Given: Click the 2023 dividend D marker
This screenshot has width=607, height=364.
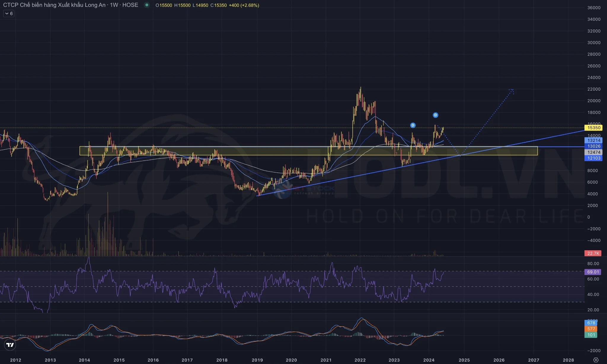Looking at the screenshot, I should 413,125.
